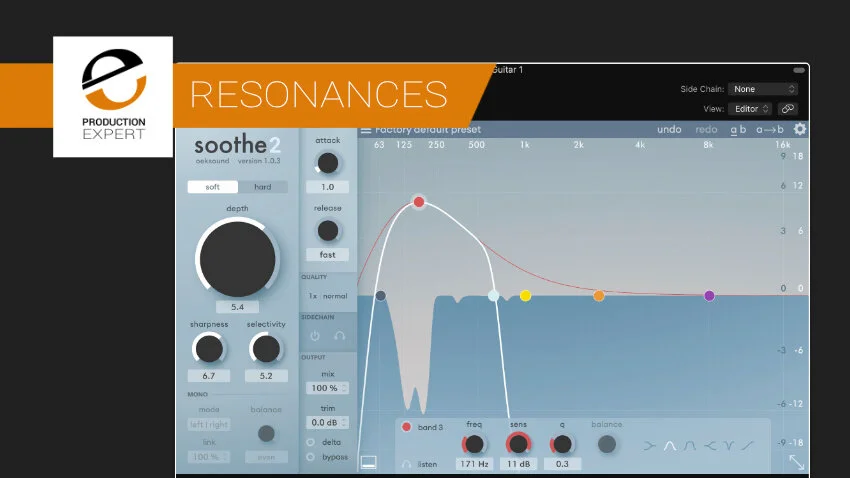Click the sharpness knob

point(209,350)
